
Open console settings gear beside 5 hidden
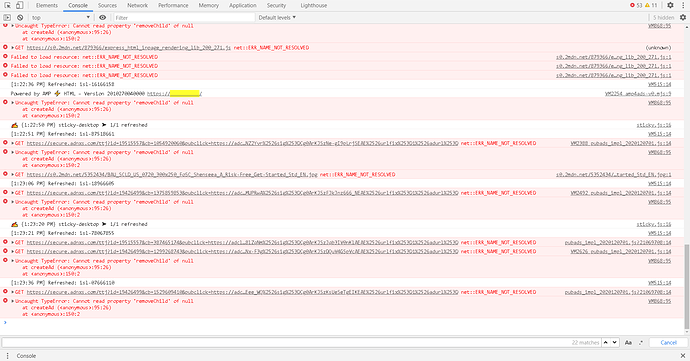point(683,18)
